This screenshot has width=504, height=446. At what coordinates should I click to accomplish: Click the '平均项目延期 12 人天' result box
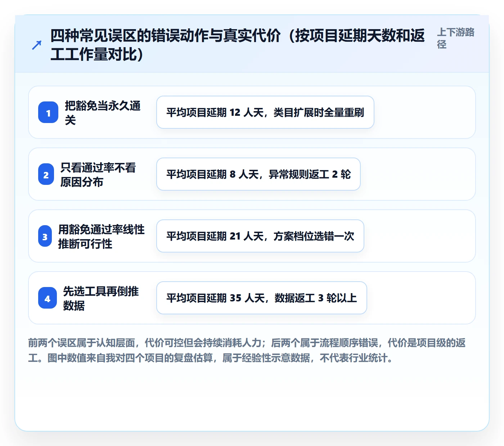tap(265, 112)
